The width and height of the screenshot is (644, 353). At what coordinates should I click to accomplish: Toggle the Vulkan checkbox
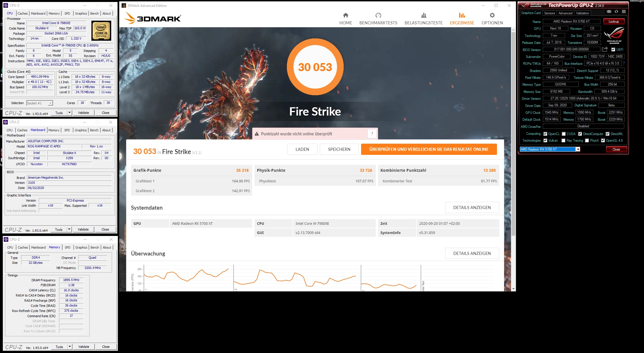pyautogui.click(x=545, y=140)
